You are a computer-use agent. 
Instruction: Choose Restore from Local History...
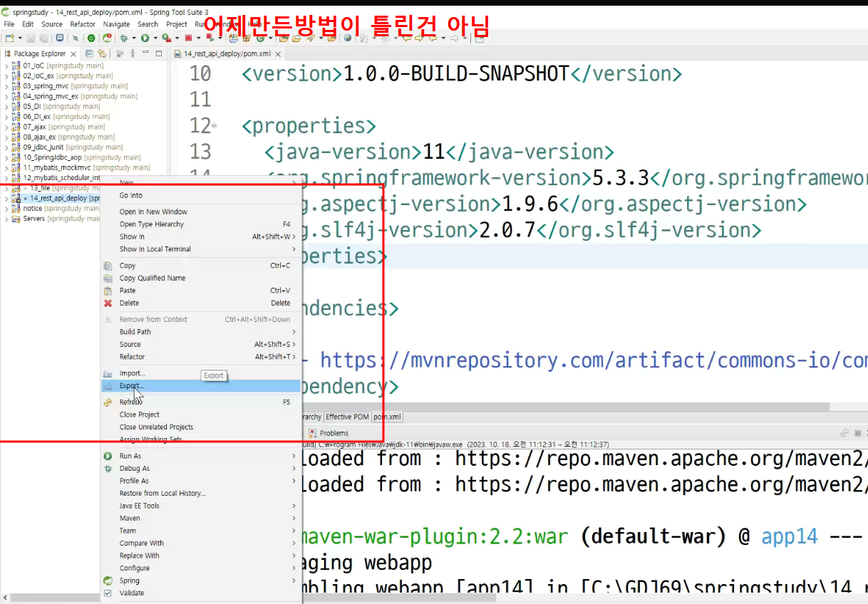tap(201, 493)
